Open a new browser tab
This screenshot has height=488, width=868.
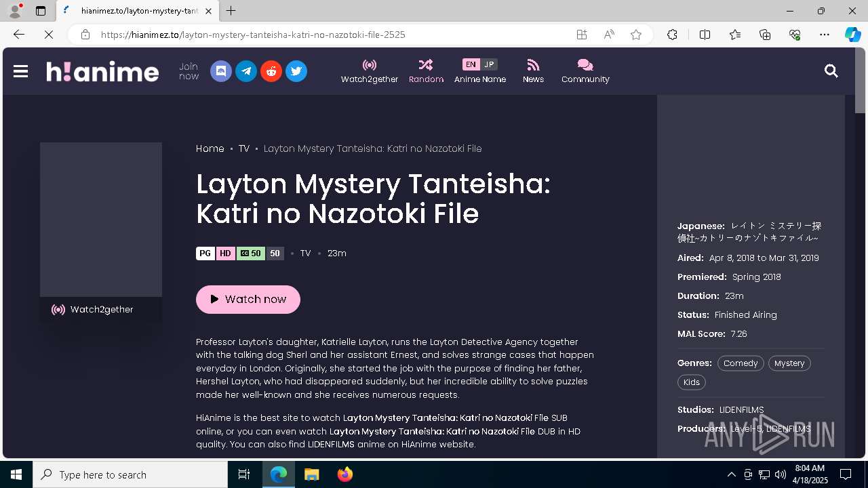pyautogui.click(x=231, y=11)
